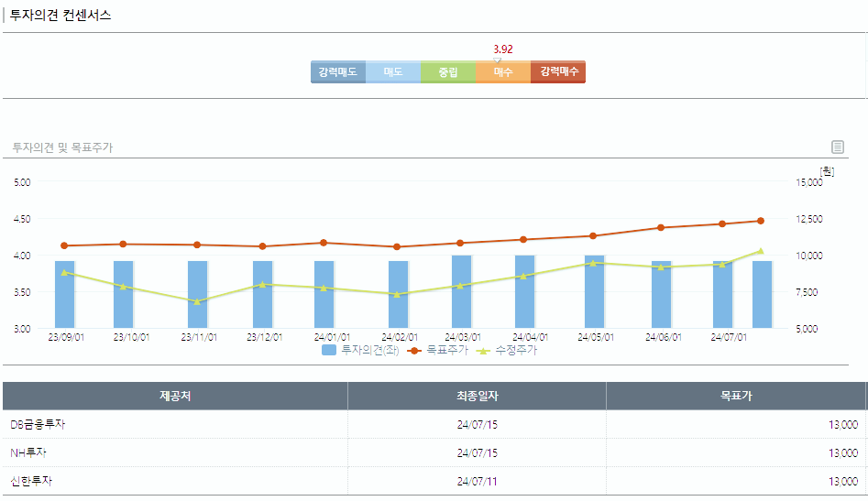Select the NH투자 provider row
The width and height of the screenshot is (868, 501).
(434, 452)
